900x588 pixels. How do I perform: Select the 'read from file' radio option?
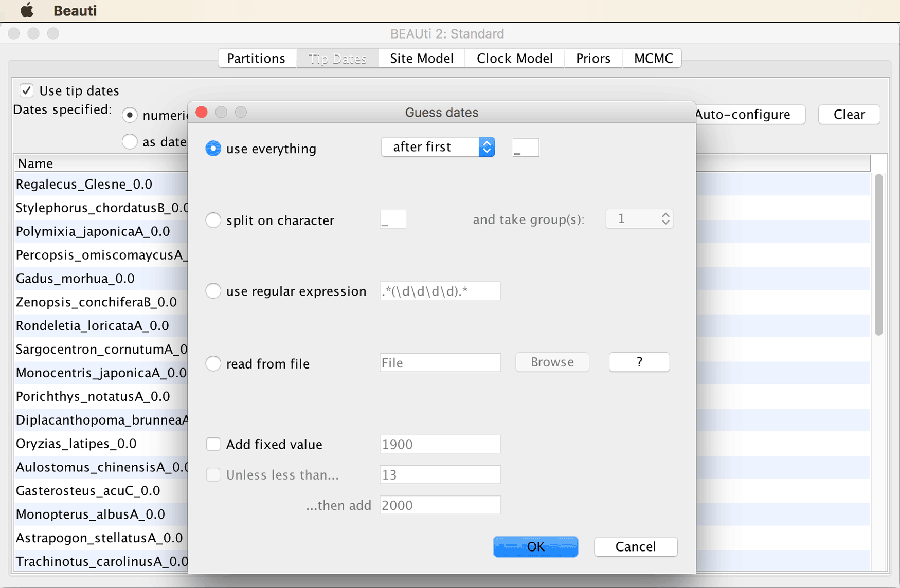click(213, 363)
